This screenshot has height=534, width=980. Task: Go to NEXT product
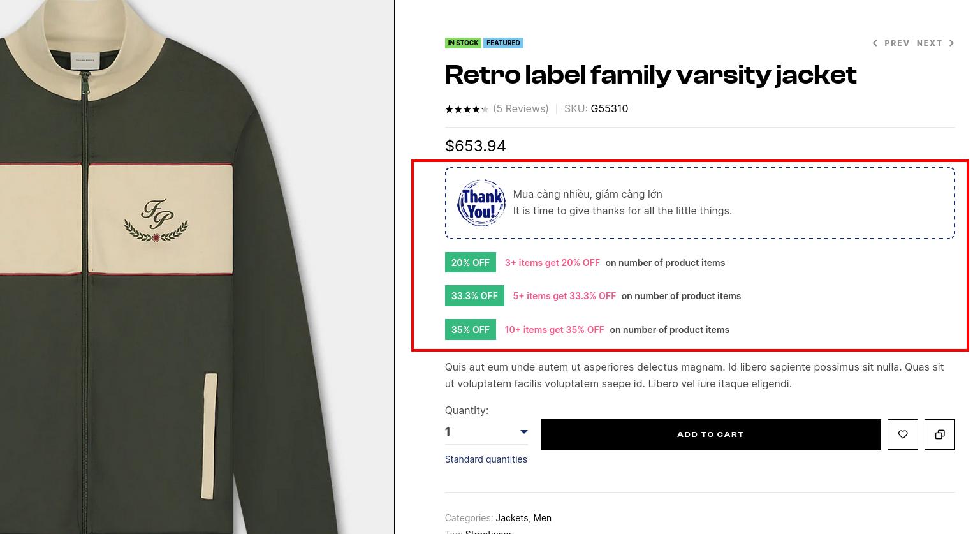coord(929,43)
